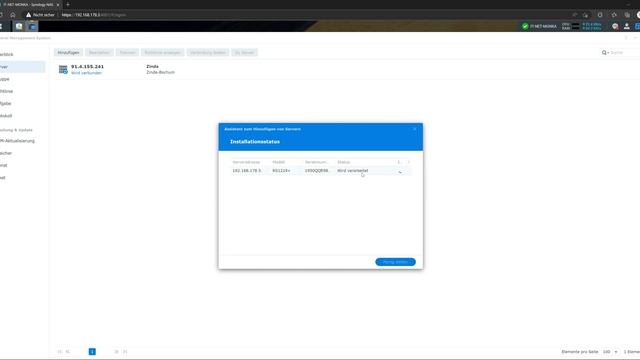Click the Trennen toolbar button
The height and width of the screenshot is (360, 640).
coord(127,53)
